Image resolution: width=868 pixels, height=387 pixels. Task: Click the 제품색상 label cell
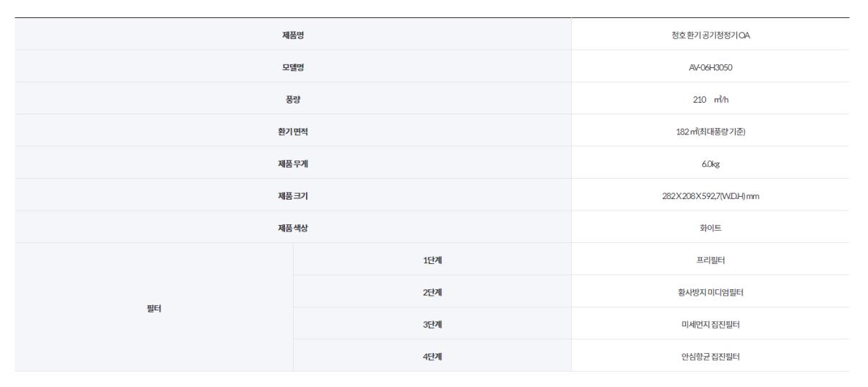point(292,227)
